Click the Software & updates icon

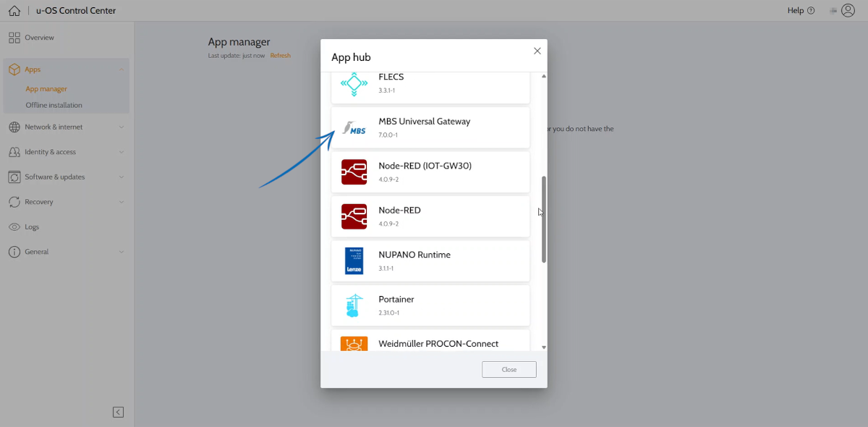tap(14, 177)
